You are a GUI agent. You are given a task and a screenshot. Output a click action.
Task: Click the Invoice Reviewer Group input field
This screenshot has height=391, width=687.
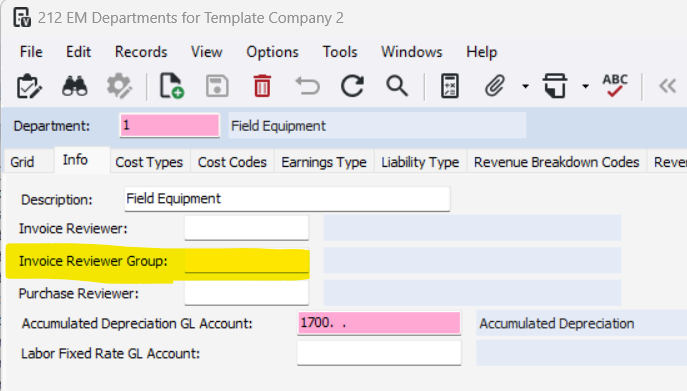click(247, 261)
